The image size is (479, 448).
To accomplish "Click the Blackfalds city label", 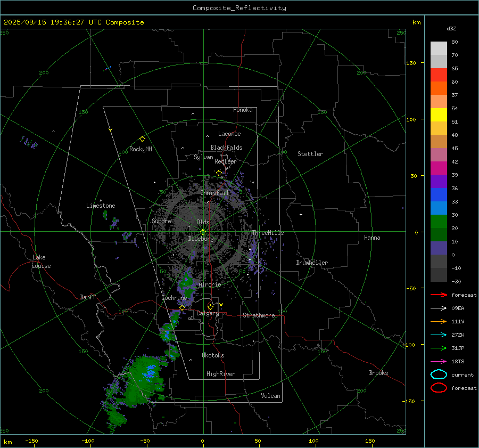I will (x=226, y=148).
